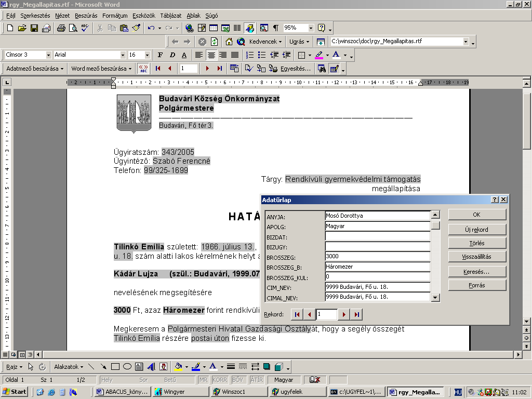This screenshot has width=532, height=399.
Task: Check the mail merge for errors
Action: coord(249,69)
